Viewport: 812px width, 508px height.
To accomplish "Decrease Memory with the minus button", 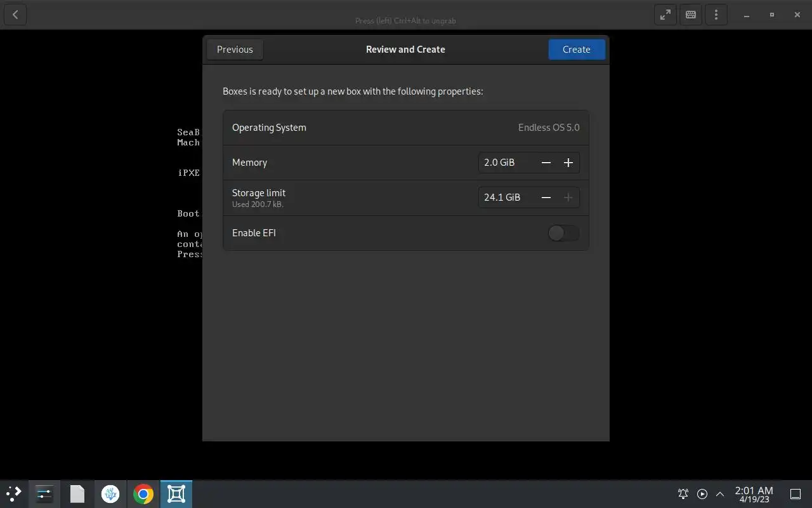I will pos(546,163).
